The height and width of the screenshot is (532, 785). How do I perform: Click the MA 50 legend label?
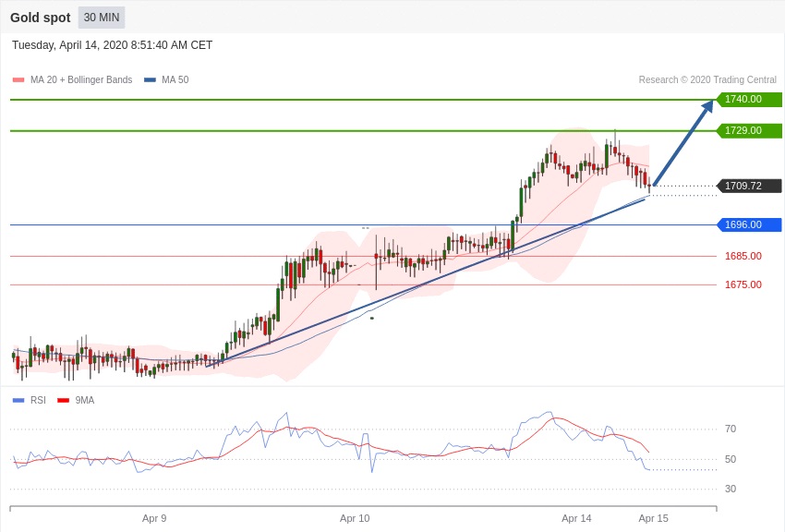(175, 79)
